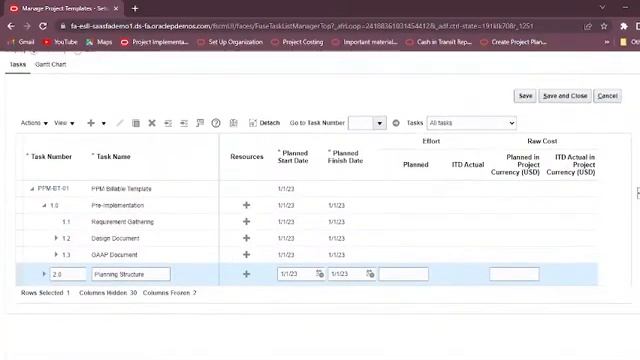Select the Design Document task name
640x360 pixels.
pos(115,238)
